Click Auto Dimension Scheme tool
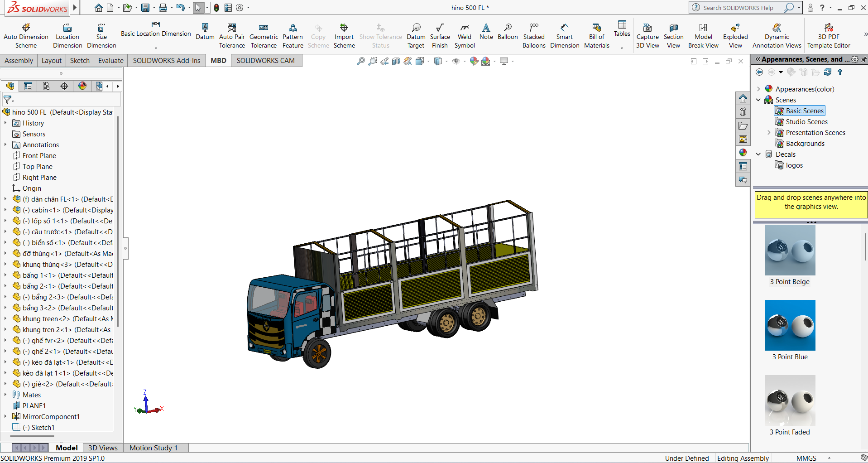This screenshot has height=463, width=868. [26, 35]
